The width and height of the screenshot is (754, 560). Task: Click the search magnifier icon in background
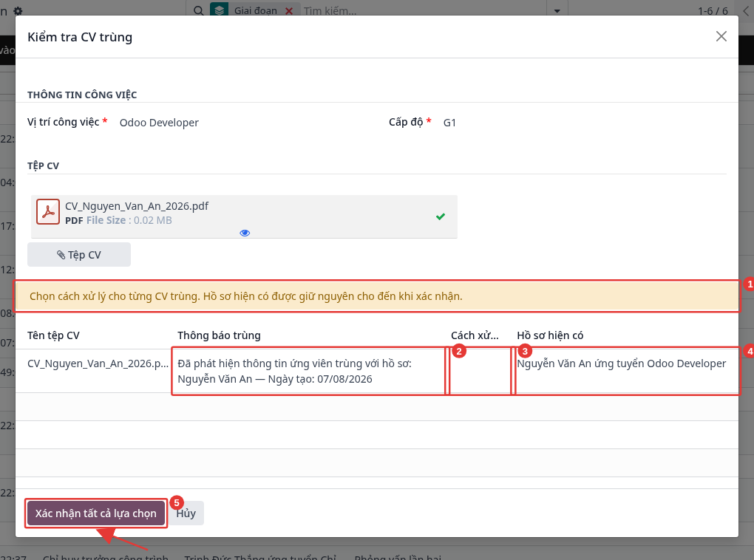(x=198, y=10)
